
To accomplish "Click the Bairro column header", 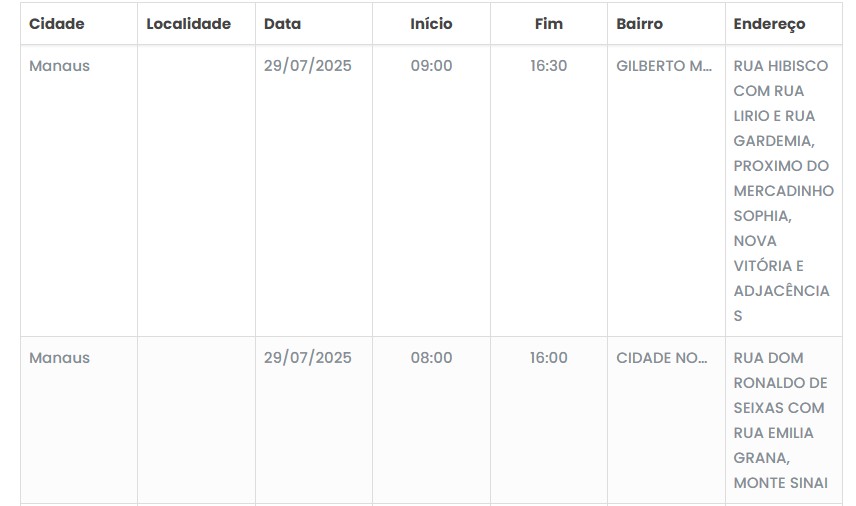I will (639, 24).
